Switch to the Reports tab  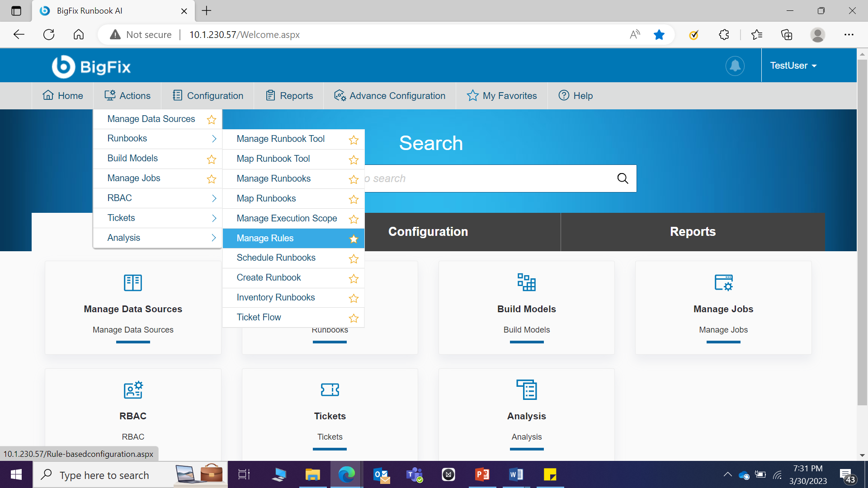[x=693, y=232]
